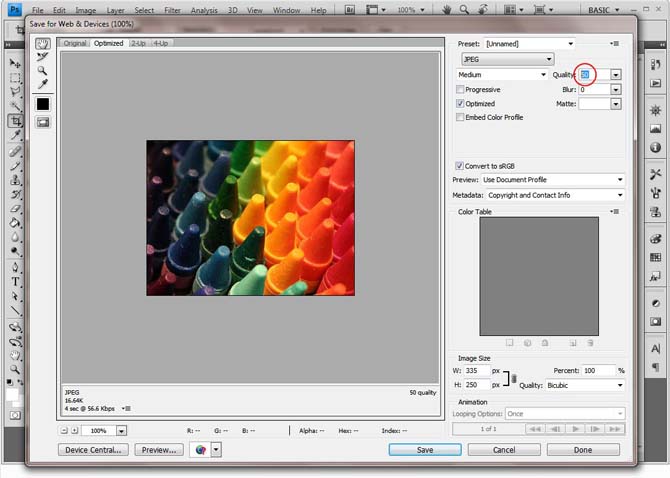Click the browser preview icon

tap(200, 450)
